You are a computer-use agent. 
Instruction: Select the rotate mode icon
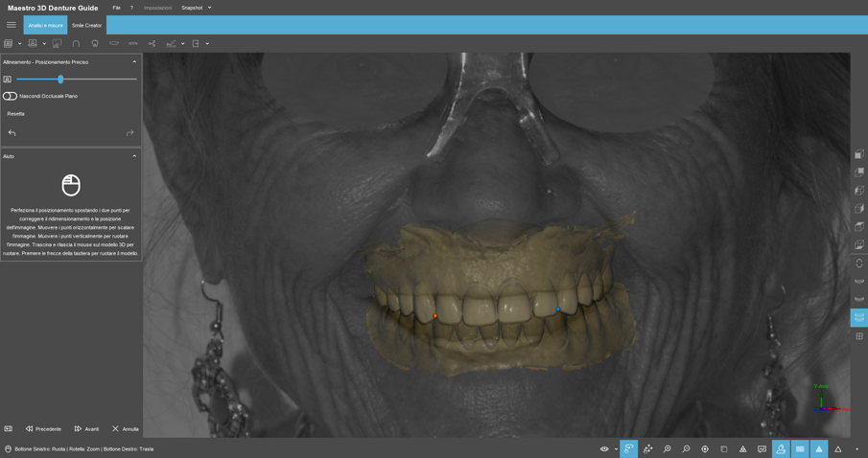point(629,449)
